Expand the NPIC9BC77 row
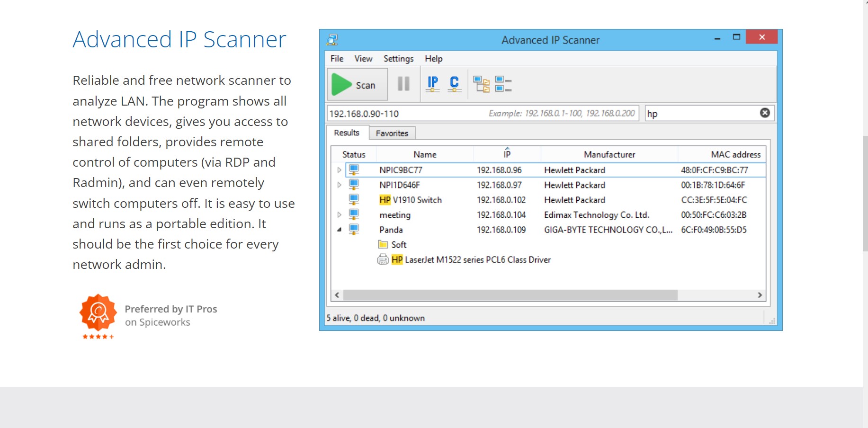The width and height of the screenshot is (868, 428). coord(339,170)
